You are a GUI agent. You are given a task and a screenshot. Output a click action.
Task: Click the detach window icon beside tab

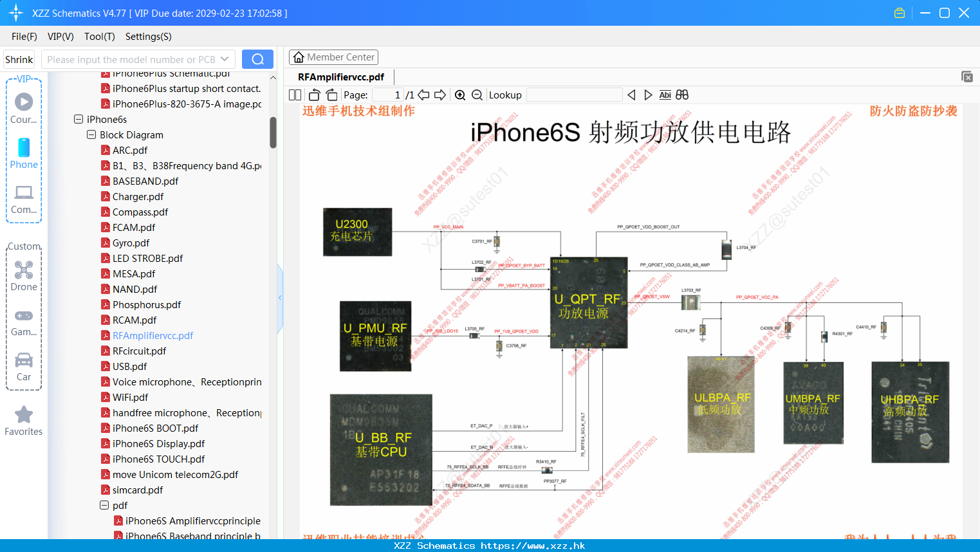pyautogui.click(x=966, y=77)
